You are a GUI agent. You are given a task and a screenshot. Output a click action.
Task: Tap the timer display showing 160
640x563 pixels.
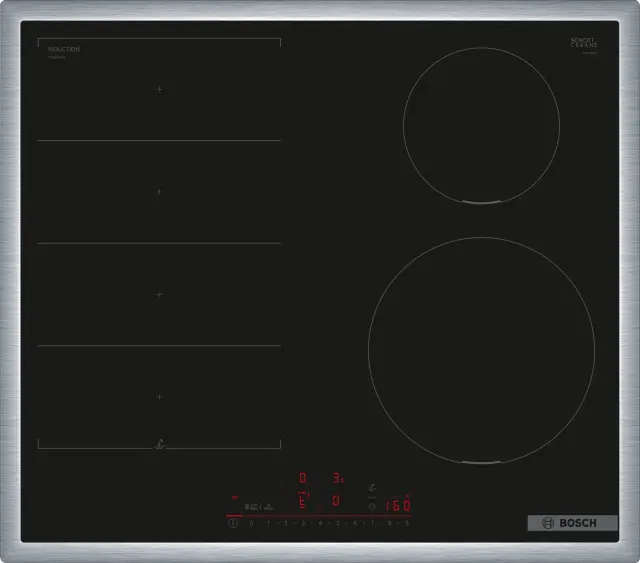pyautogui.click(x=398, y=505)
